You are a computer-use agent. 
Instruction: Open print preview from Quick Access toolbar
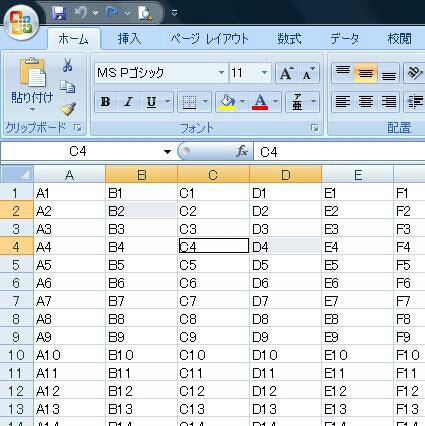pos(145,13)
